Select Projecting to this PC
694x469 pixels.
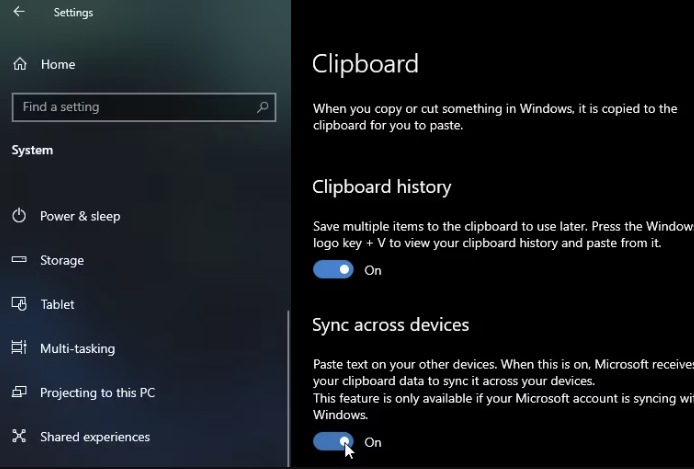pos(97,392)
